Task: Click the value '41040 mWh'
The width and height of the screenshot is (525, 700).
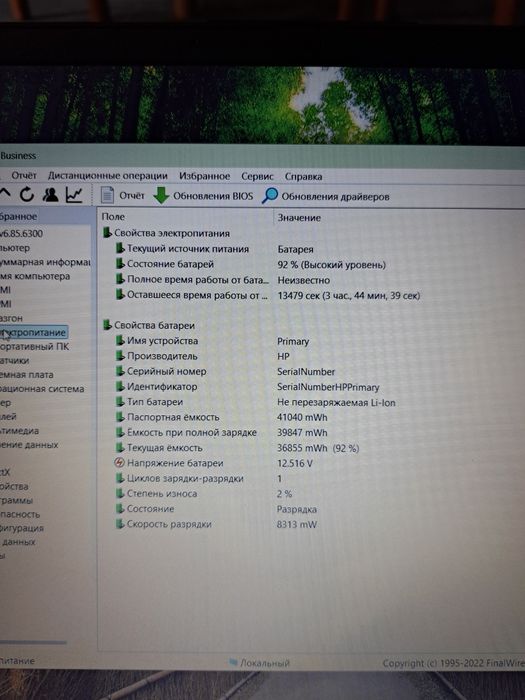Action: (302, 417)
